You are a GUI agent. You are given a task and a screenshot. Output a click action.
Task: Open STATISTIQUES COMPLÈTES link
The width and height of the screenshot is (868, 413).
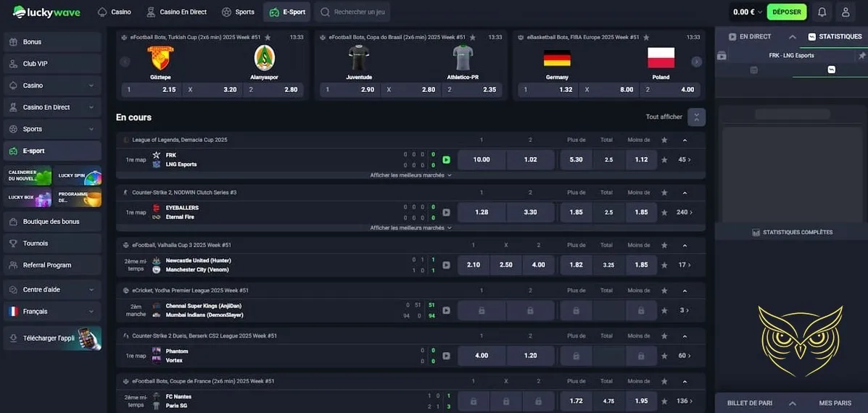792,233
